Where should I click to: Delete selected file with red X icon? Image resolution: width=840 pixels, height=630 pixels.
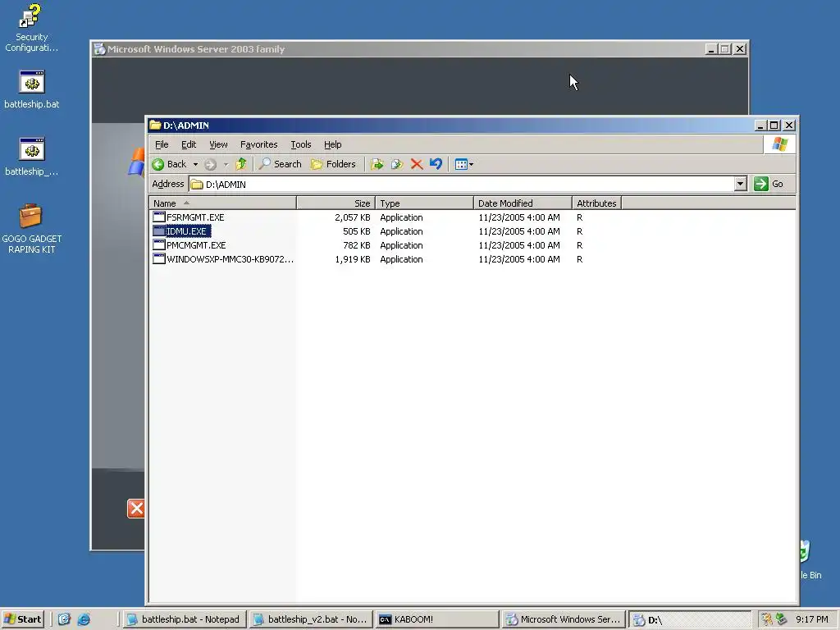coord(417,164)
